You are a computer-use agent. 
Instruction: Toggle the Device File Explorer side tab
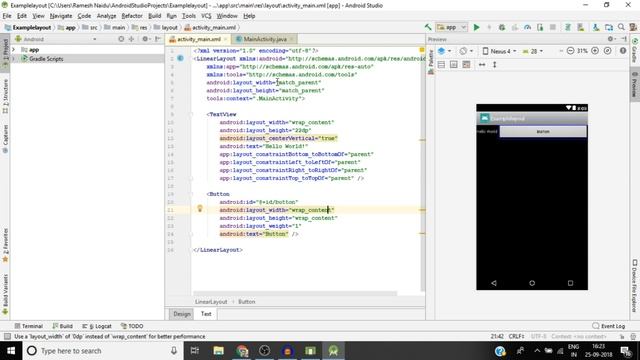click(x=635, y=285)
